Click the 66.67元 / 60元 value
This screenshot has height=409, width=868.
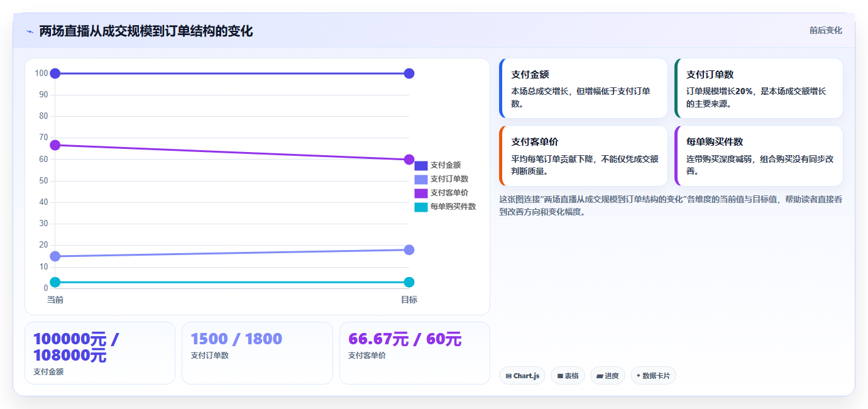click(x=405, y=339)
